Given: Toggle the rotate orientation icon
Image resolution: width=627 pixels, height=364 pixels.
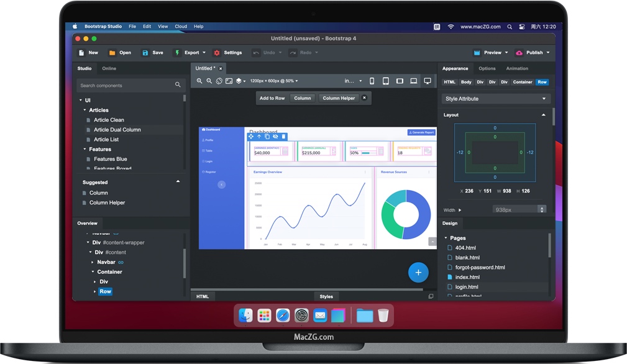Looking at the screenshot, I should [x=219, y=81].
